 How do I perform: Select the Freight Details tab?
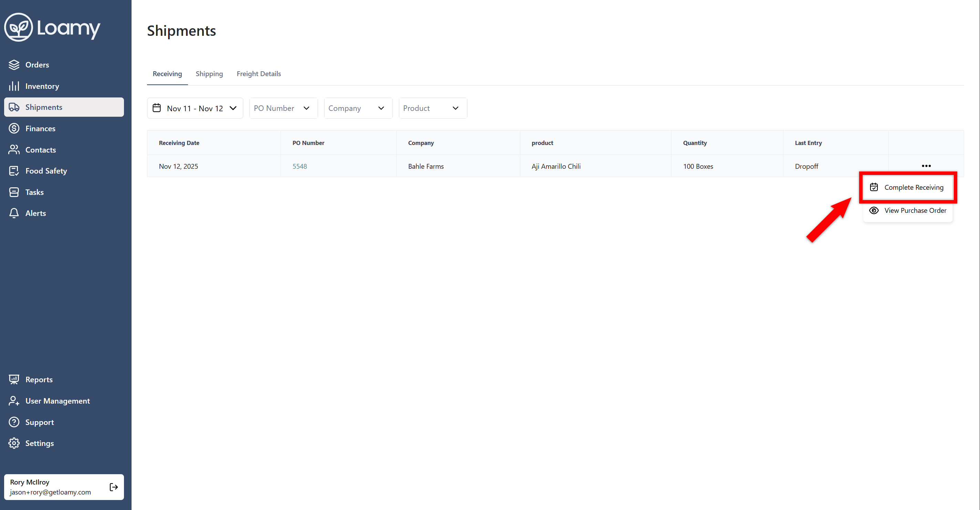258,73
